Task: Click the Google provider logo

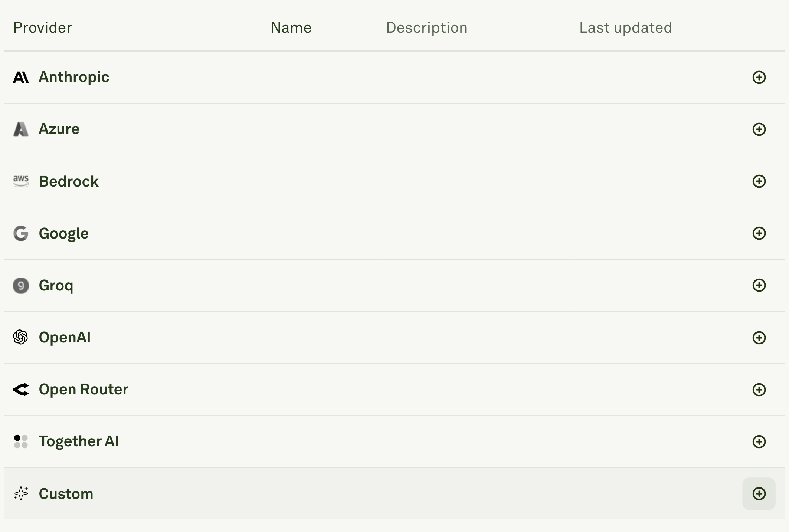Action: tap(21, 233)
